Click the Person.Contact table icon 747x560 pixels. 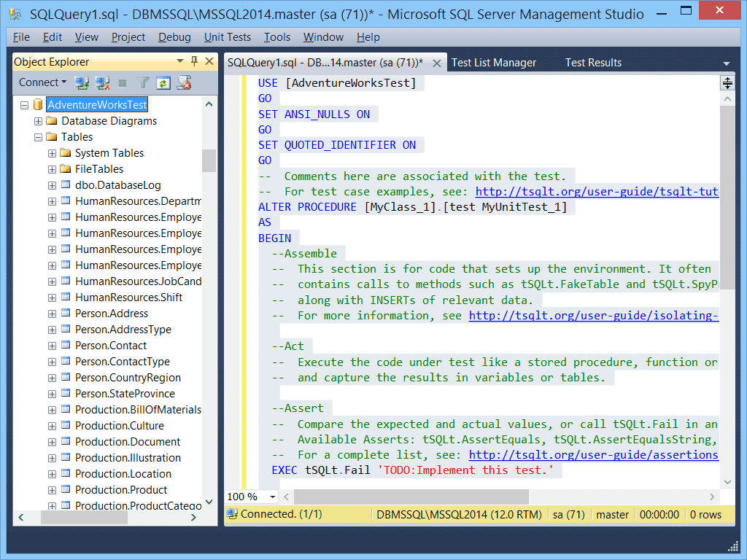pyautogui.click(x=66, y=345)
